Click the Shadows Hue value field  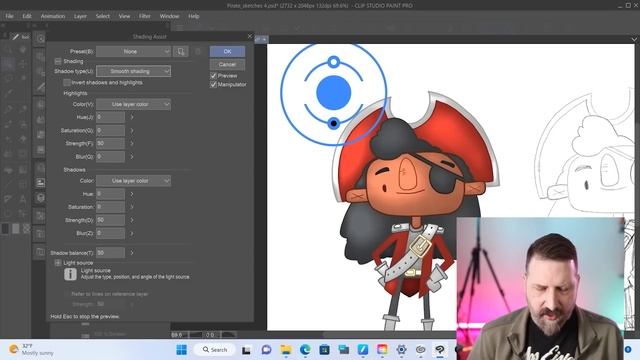[110, 194]
